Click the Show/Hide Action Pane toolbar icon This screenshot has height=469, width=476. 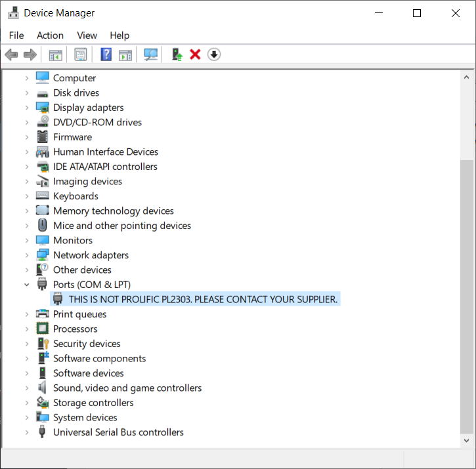(x=125, y=54)
